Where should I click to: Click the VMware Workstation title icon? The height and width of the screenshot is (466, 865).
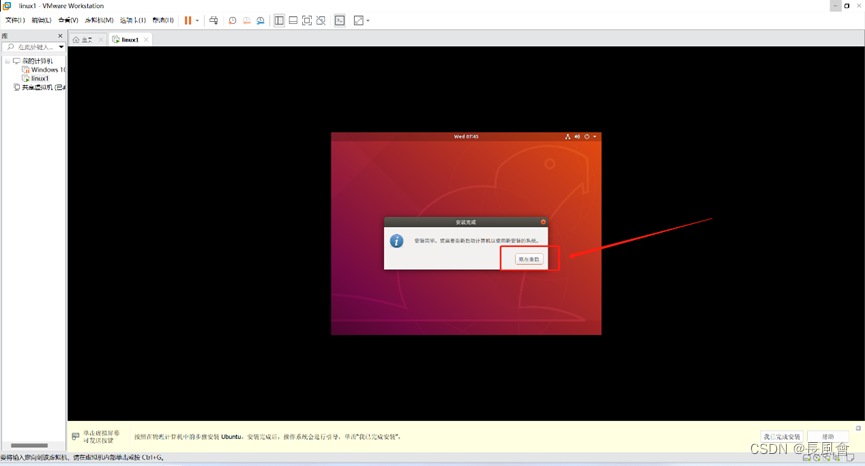click(7, 6)
